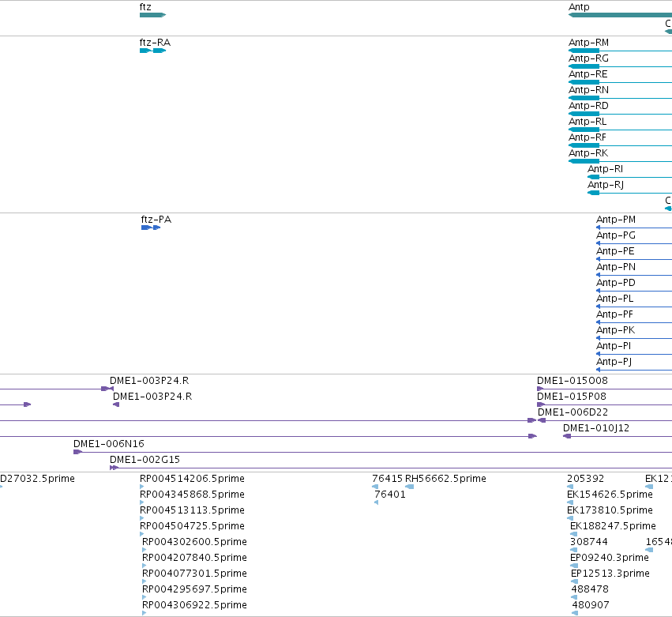The height and width of the screenshot is (617, 672).
Task: Click the teal ftz gene arrow glyph
Action: pos(152,15)
